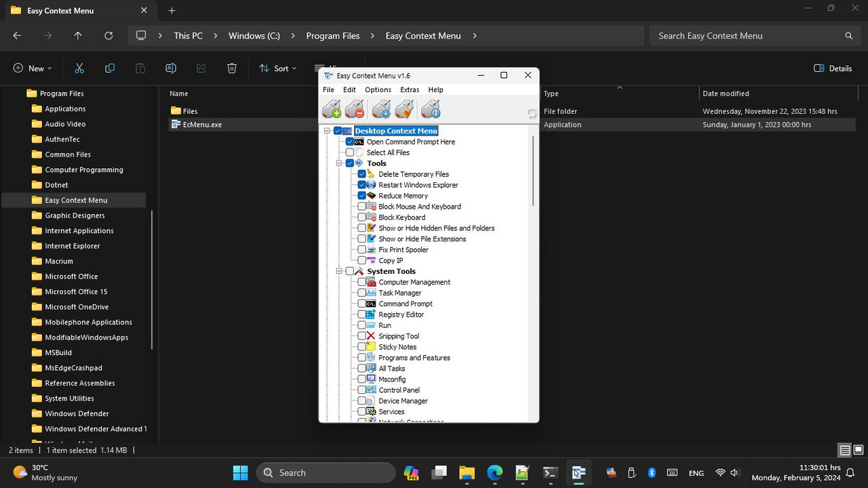Click the Easy Context Menu tree vertical scrollbar
868x488 pixels.
(533, 171)
